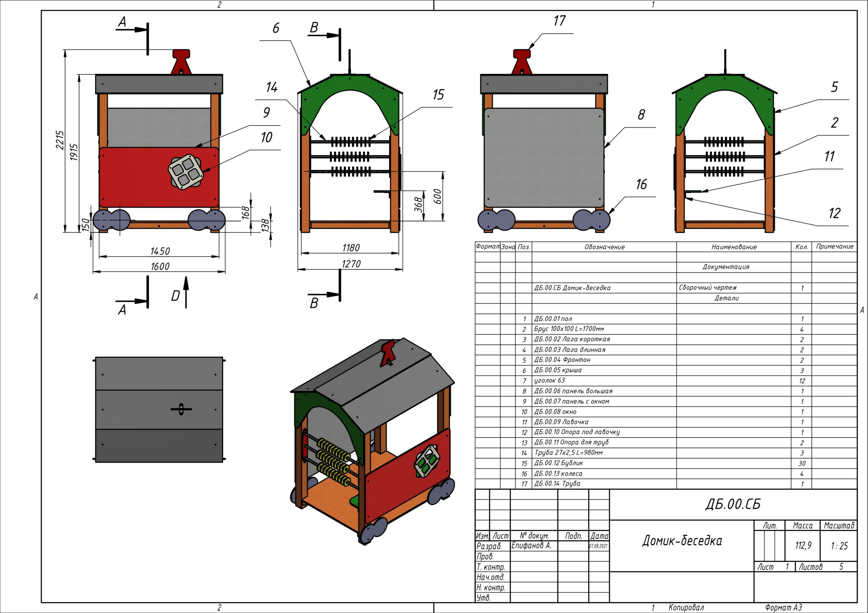Select the 'ДБ.00.12 Бублик' row

coord(666,463)
